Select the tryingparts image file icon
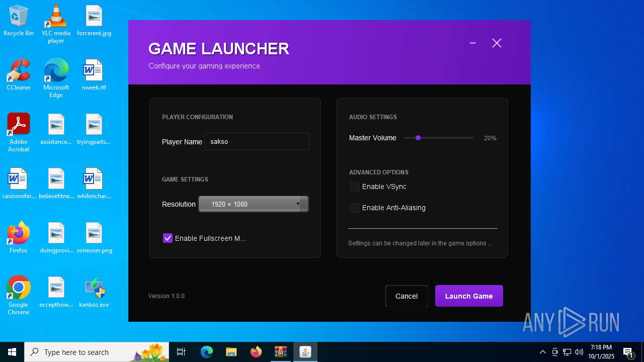Viewport: 644px width, 362px height. click(94, 130)
